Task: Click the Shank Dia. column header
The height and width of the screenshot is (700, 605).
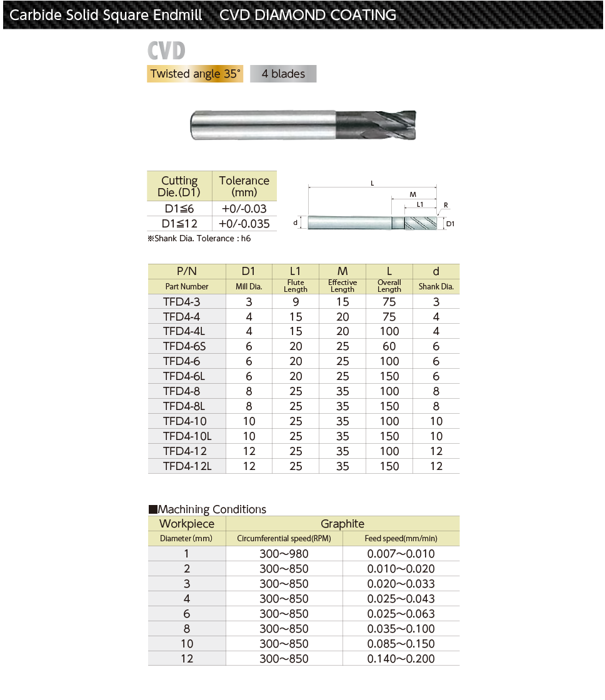Action: (436, 279)
